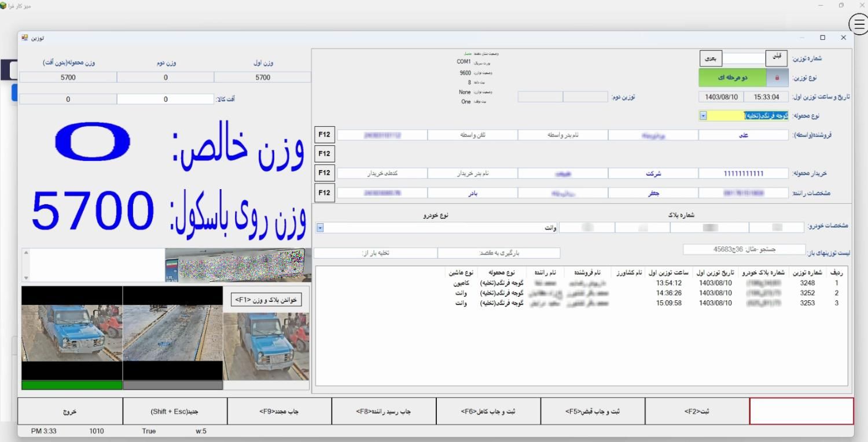Click the lock icon beside weighing type

coord(777,78)
